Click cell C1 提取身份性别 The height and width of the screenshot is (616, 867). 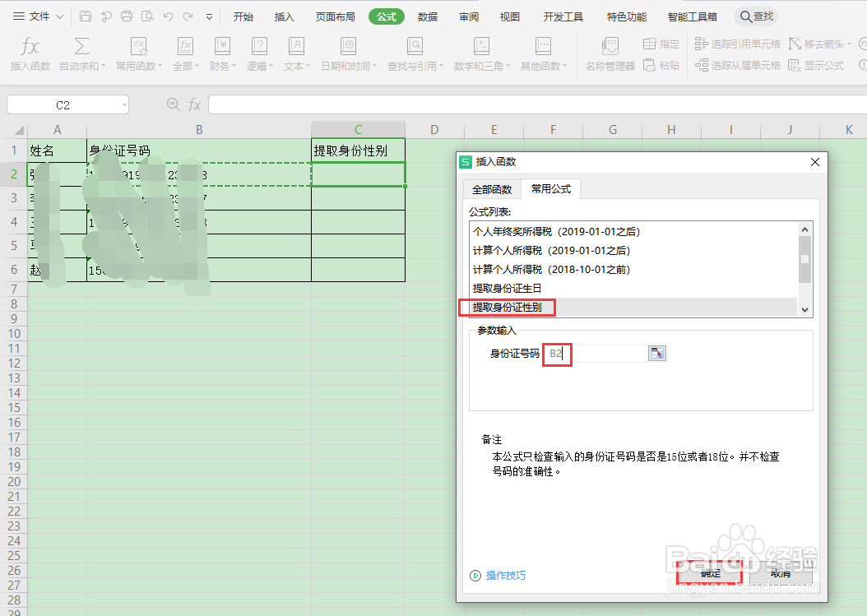coord(359,151)
